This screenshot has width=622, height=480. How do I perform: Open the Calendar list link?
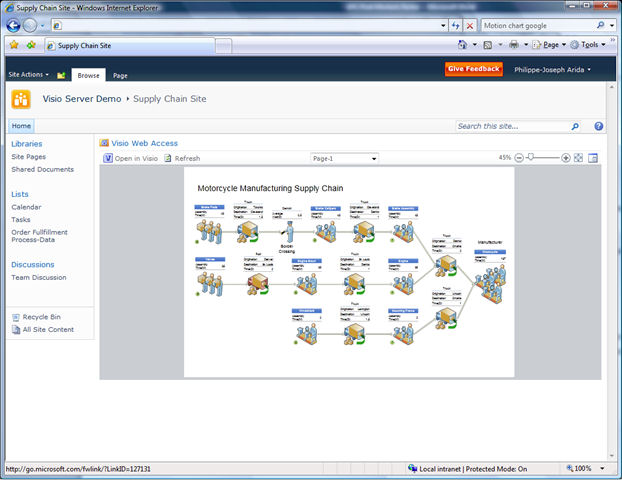[x=26, y=207]
